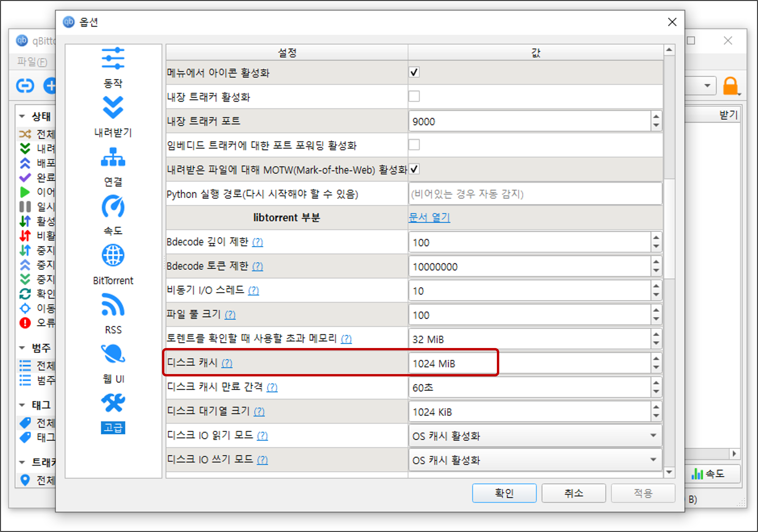This screenshot has width=758, height=532.
Task: Enable the 내장 트래커 활성화 checkbox
Action: tap(414, 96)
